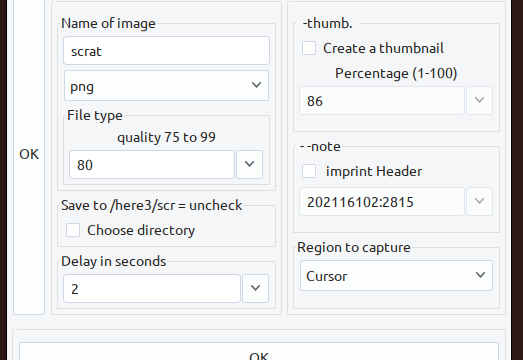Click the wide OK button at bottom

point(259,351)
